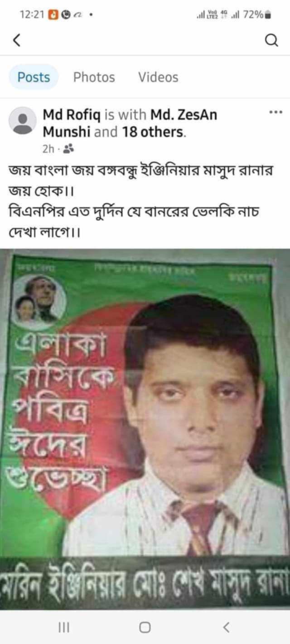Switch to the Videos tab

[x=158, y=77]
